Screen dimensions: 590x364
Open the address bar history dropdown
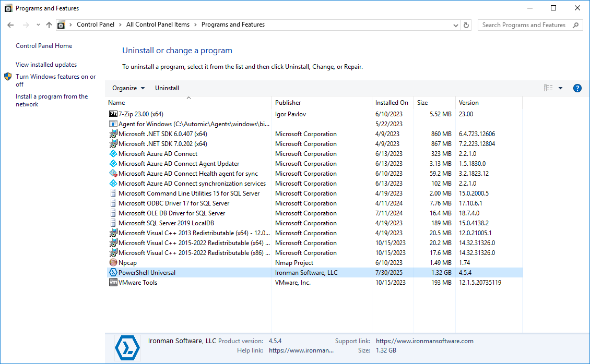pyautogui.click(x=456, y=25)
